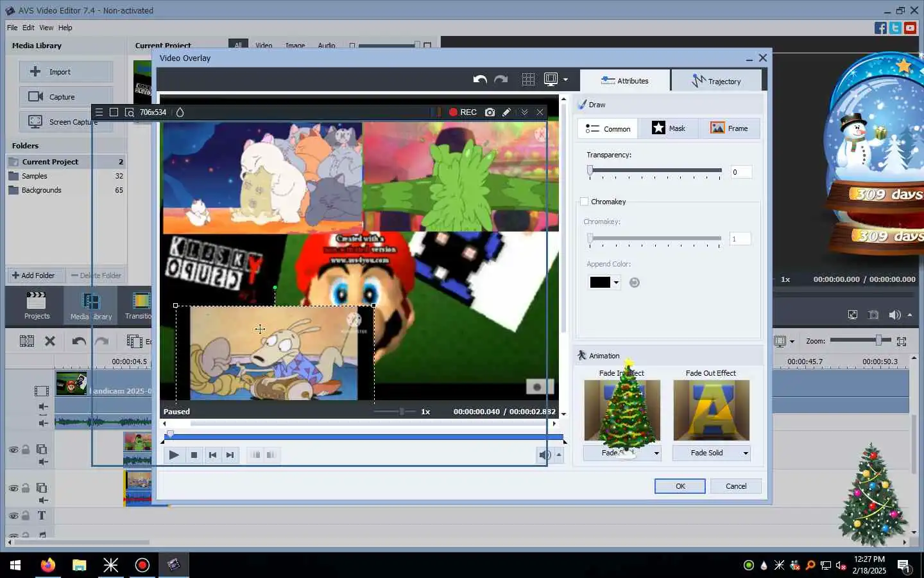Screen dimensions: 924x578
Task: Open the Facebook link icon
Action: (880, 28)
